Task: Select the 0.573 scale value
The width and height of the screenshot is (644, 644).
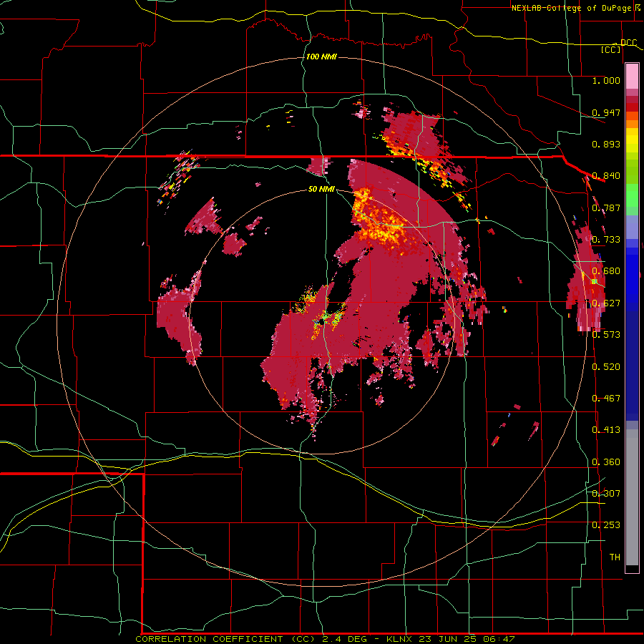Action: (606, 335)
